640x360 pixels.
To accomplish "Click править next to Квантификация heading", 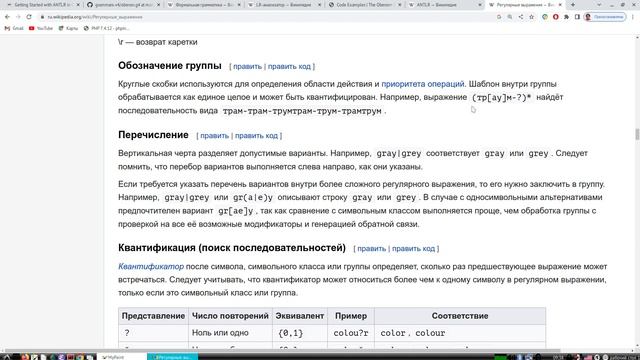I will [371, 249].
